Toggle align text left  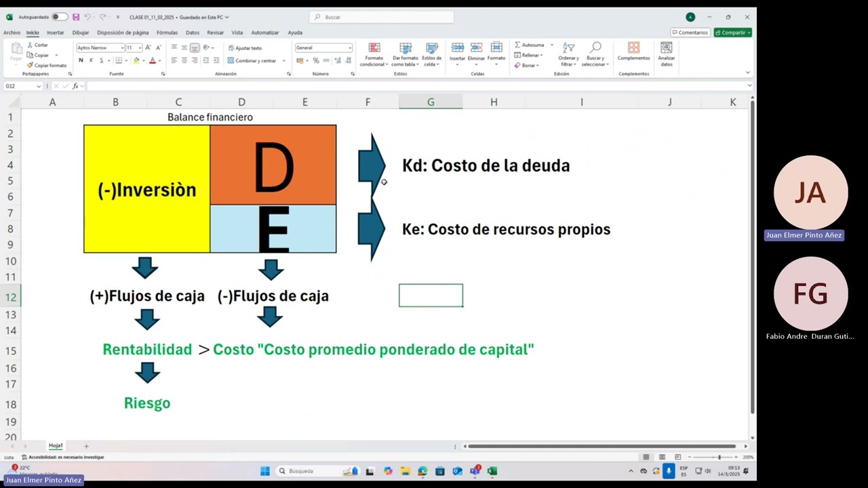174,60
